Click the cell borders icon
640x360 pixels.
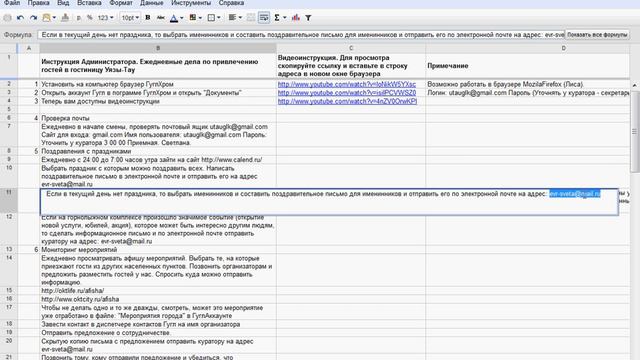[x=211, y=18]
